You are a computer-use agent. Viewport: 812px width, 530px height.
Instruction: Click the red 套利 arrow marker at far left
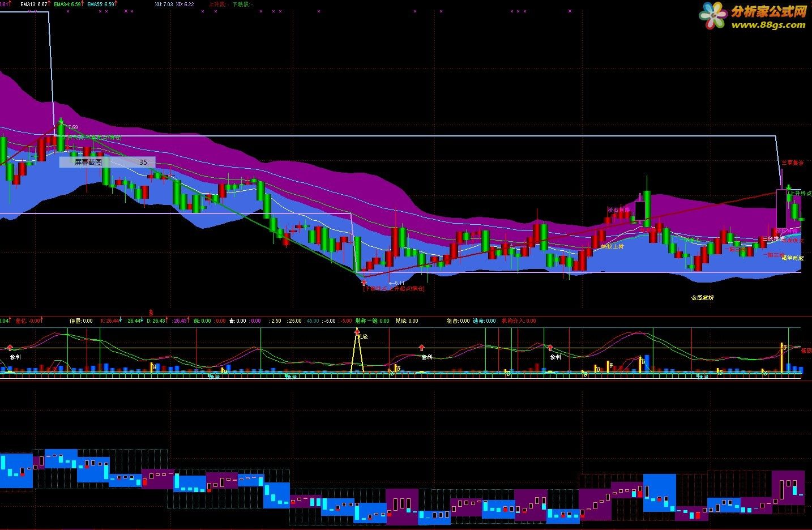coord(10,347)
